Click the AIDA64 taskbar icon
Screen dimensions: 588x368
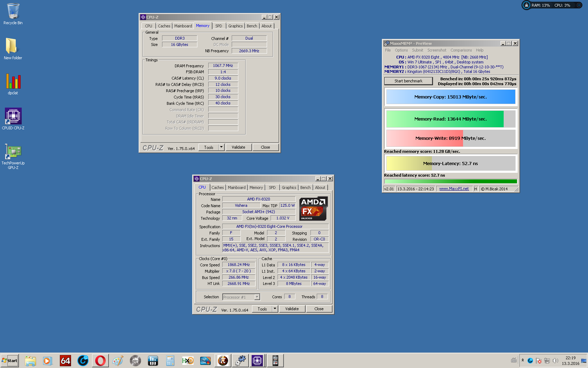[x=65, y=361]
